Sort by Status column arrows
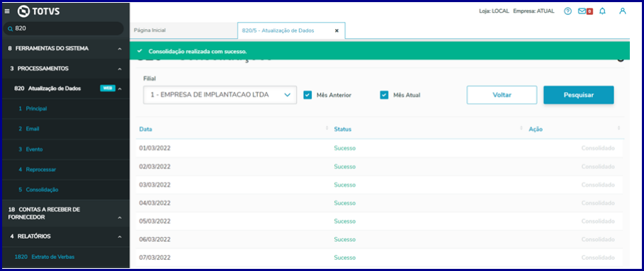 tap(521, 129)
